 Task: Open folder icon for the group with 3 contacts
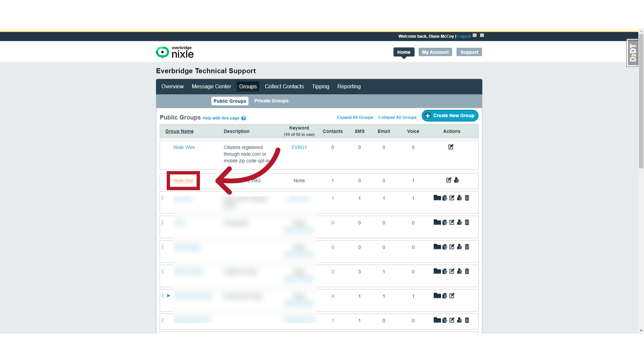click(x=437, y=271)
